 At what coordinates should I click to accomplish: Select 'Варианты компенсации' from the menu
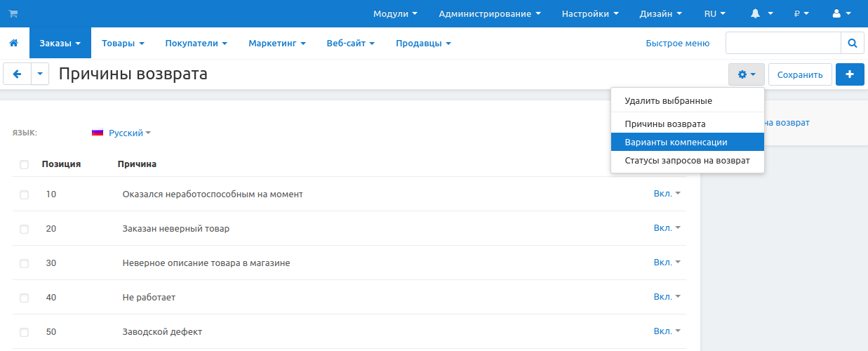click(676, 142)
